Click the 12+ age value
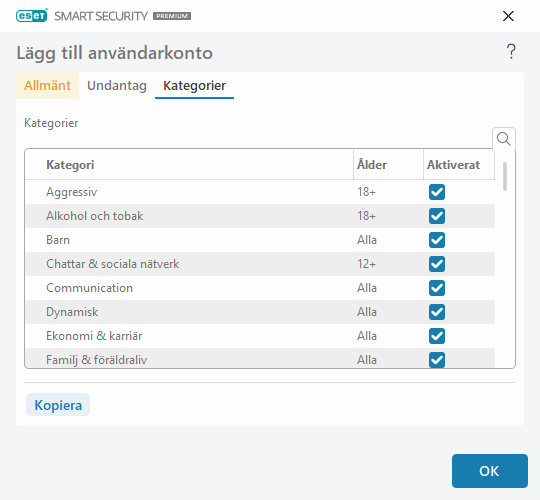The height and width of the screenshot is (500, 540). (366, 264)
